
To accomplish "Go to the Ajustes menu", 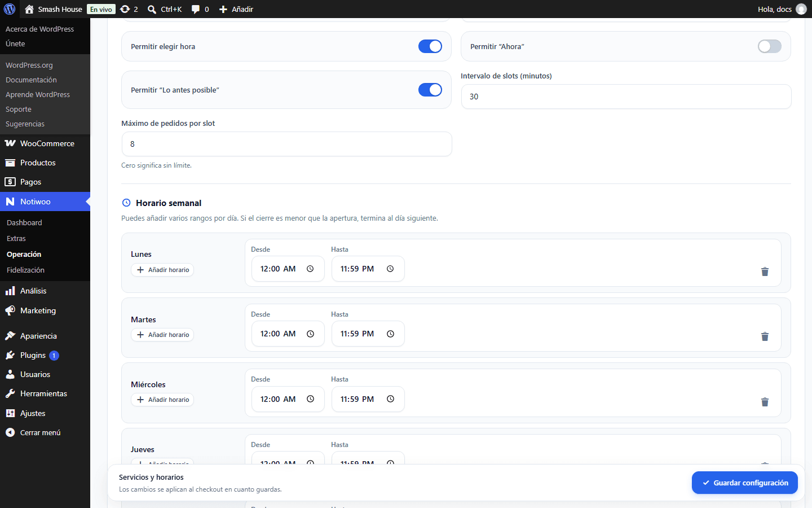I will (45, 413).
